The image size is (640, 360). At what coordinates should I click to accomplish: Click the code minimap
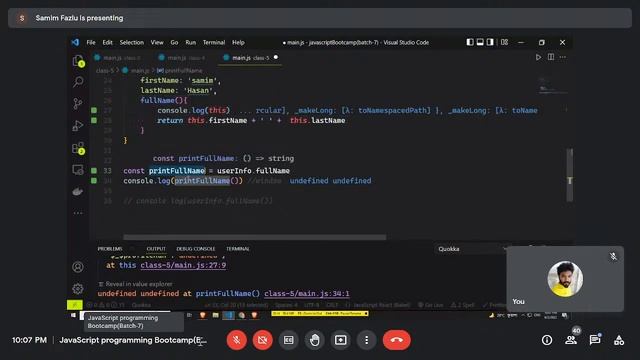[553, 86]
